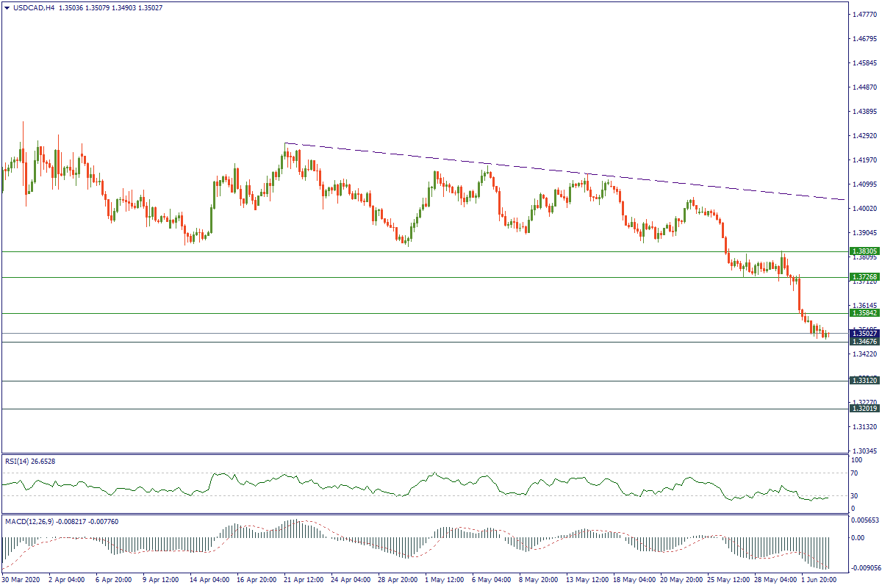
Task: Click the current price 1.35027 label
Action: tap(864, 334)
